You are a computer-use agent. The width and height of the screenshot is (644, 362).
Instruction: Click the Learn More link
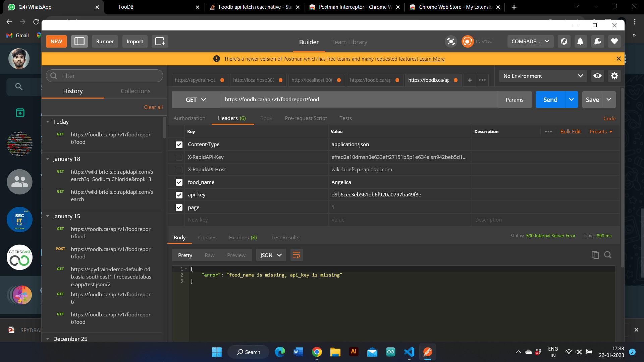tap(432, 59)
